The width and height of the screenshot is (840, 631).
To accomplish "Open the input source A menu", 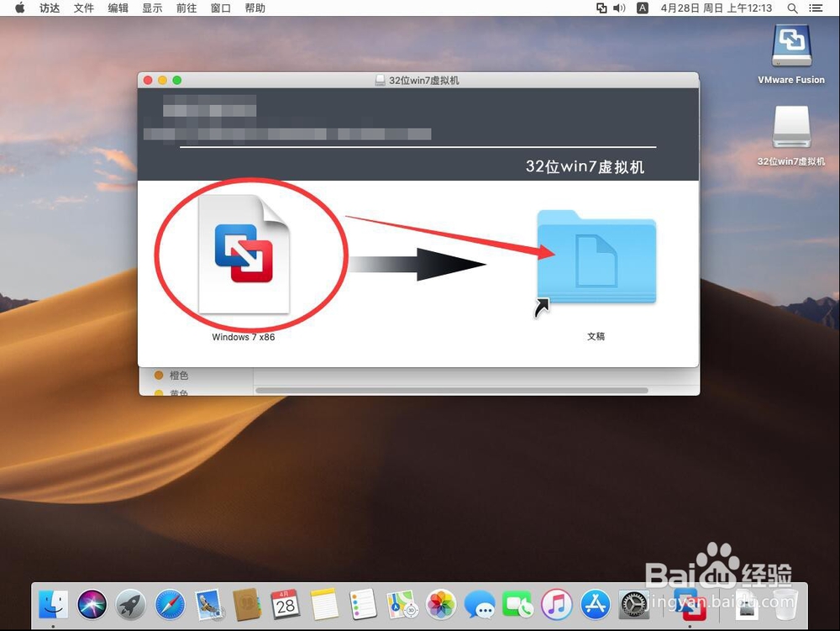I will pos(643,8).
